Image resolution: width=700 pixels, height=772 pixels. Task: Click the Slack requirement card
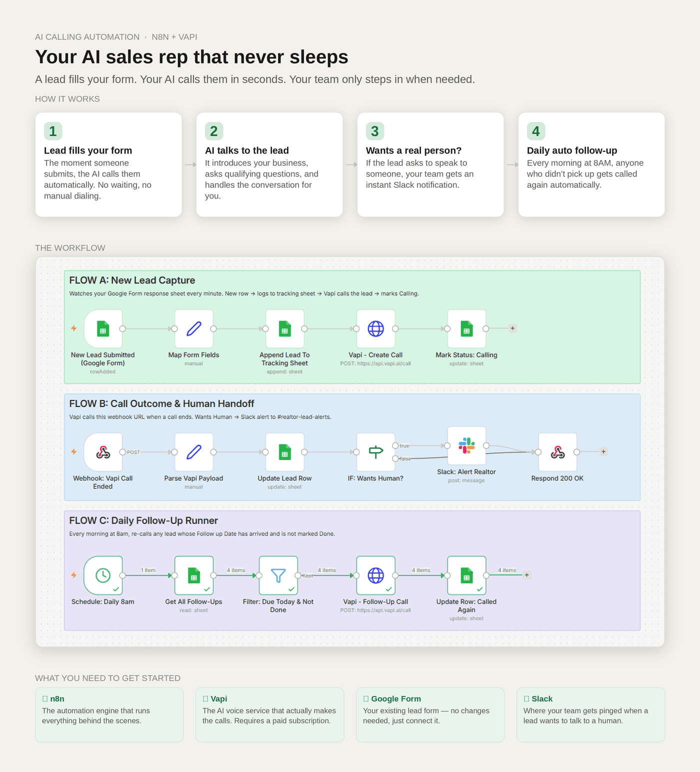pos(590,715)
